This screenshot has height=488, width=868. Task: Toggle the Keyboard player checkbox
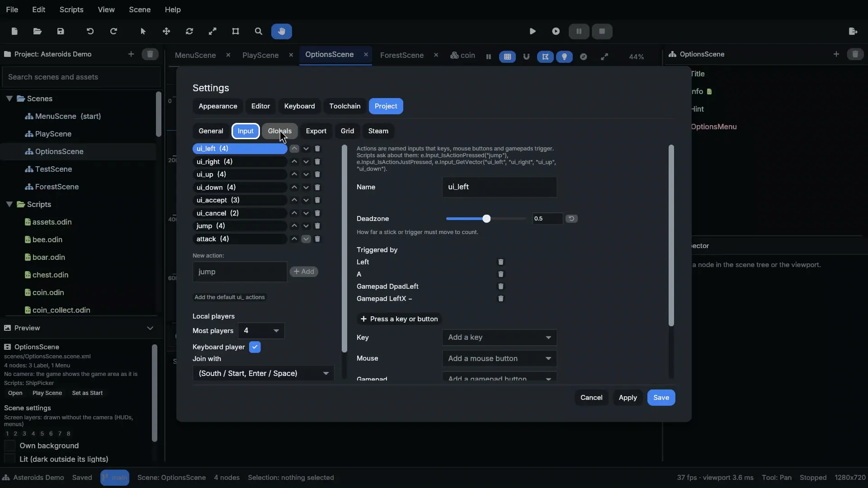(x=255, y=347)
